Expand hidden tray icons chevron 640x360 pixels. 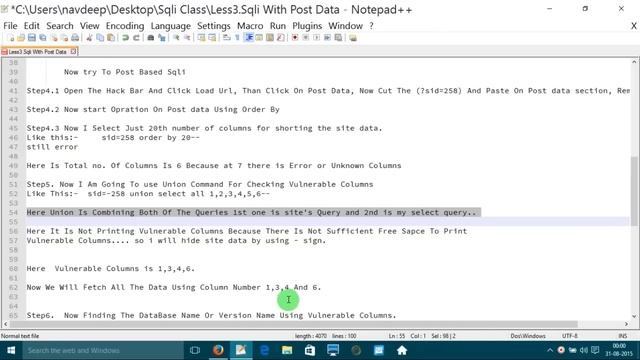(x=549, y=350)
